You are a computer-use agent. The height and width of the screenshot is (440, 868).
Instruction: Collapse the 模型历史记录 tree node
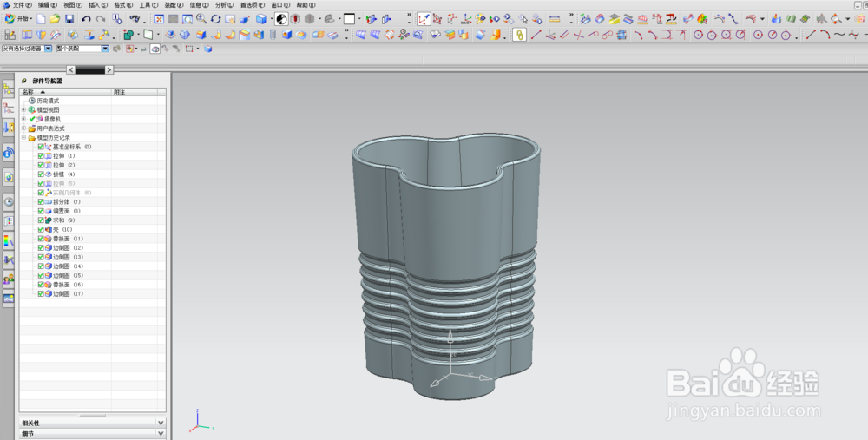tap(23, 137)
